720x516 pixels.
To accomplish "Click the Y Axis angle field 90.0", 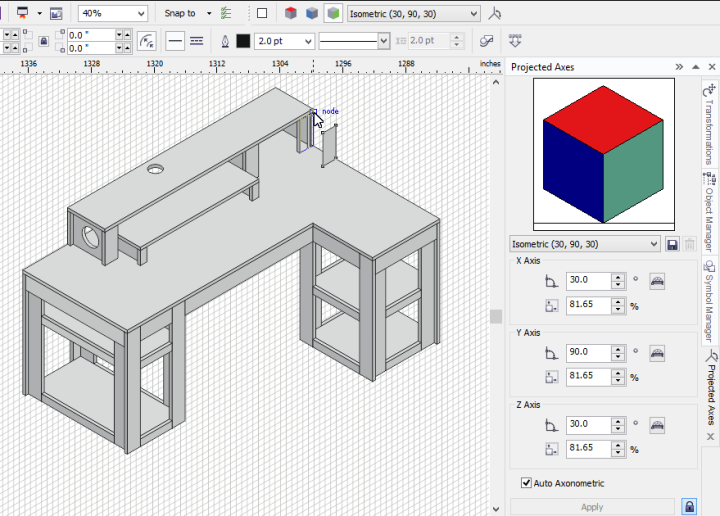I will coord(588,352).
